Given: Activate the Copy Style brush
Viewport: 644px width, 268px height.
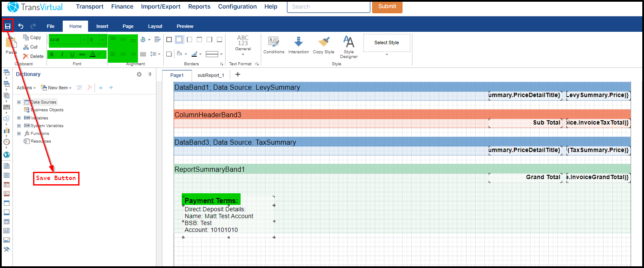Looking at the screenshot, I should pos(324,45).
